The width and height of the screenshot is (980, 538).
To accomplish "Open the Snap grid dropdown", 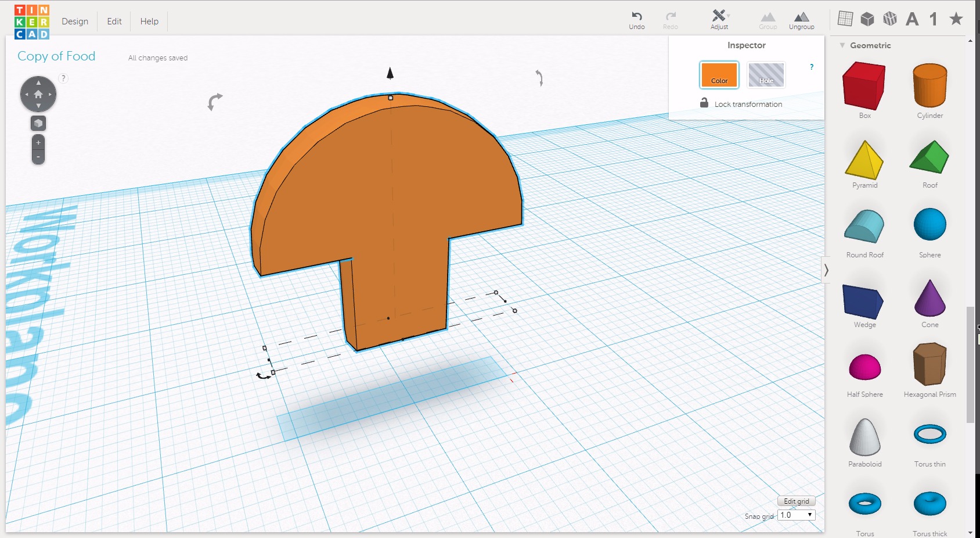I will click(x=797, y=515).
